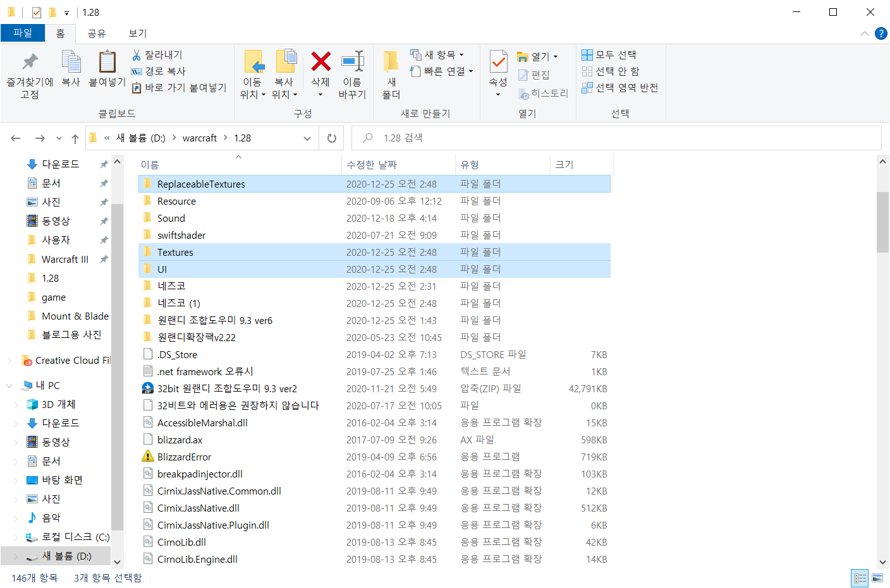
Task: Open recent locations dropdown arrow
Action: tap(59, 138)
